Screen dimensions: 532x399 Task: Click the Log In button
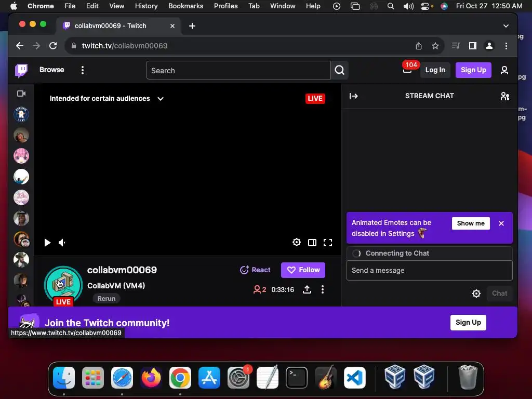coord(435,70)
